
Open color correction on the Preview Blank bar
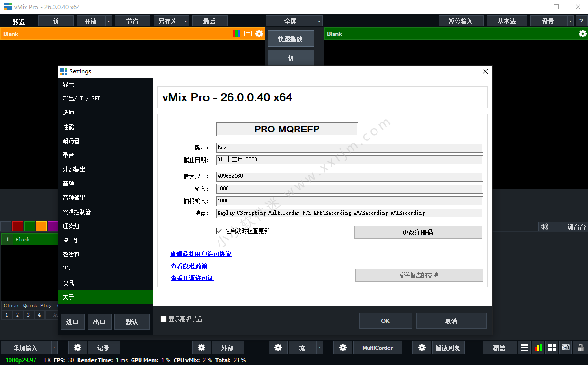[x=237, y=34]
